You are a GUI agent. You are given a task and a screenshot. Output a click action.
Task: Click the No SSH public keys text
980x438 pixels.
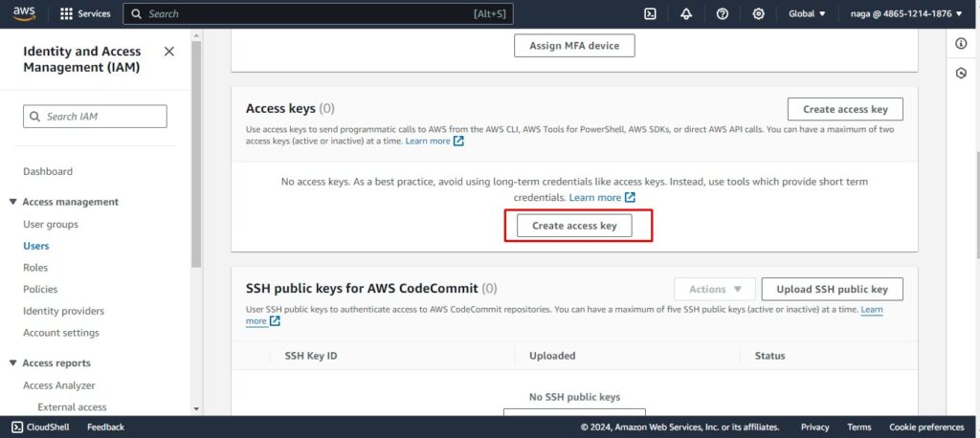click(574, 398)
